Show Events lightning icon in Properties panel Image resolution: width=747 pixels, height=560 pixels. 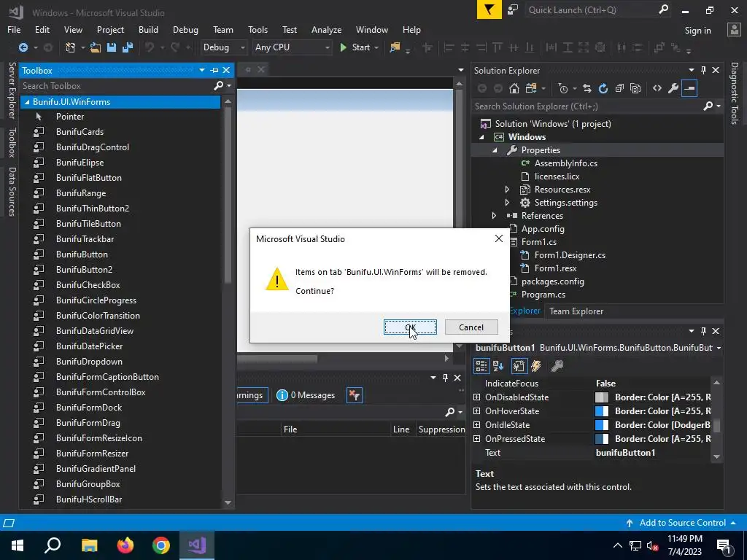coord(536,366)
